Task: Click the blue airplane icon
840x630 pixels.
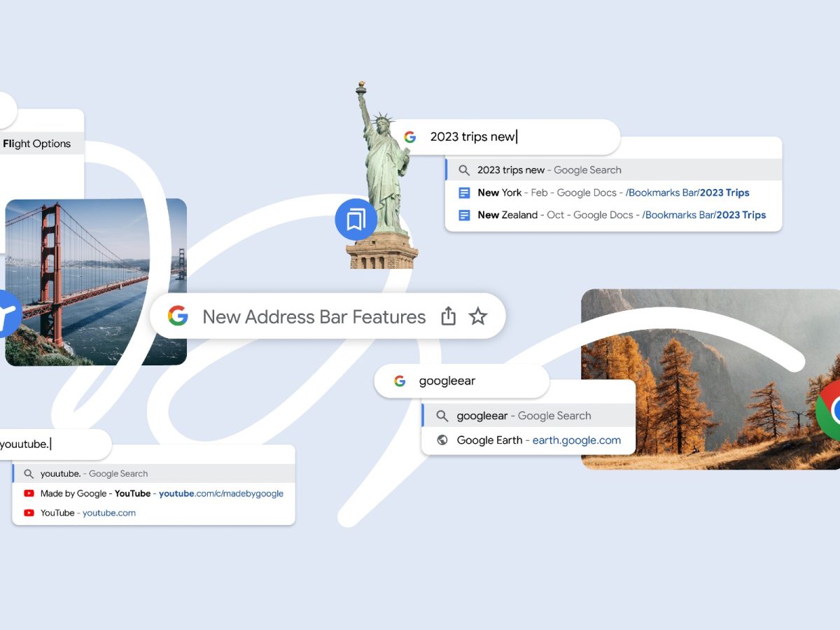Action: 7,313
